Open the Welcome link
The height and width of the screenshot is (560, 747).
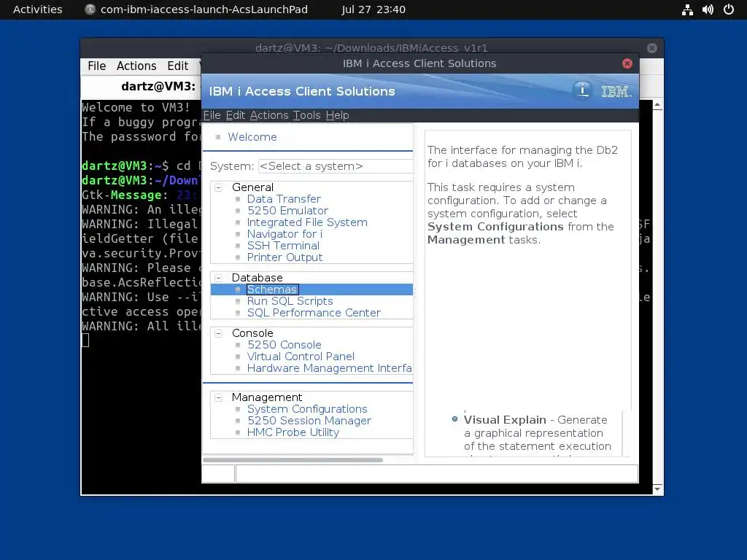(x=252, y=137)
